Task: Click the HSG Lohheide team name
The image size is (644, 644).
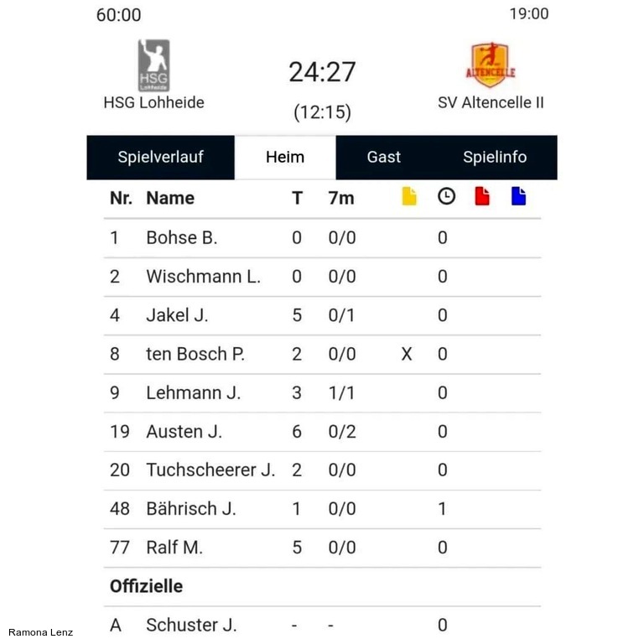Action: (153, 102)
